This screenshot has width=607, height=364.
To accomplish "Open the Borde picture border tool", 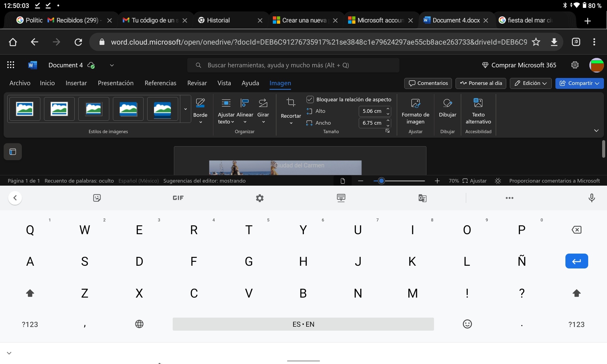I will 200,111.
